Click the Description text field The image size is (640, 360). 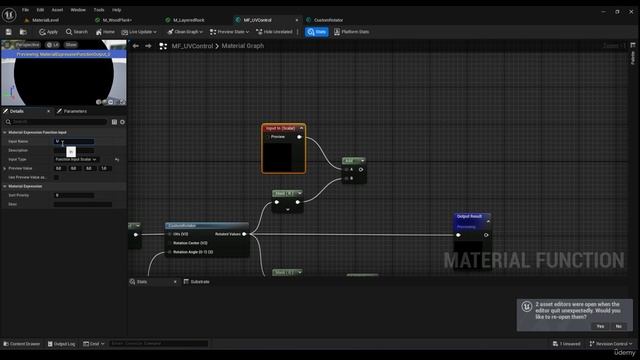74,150
